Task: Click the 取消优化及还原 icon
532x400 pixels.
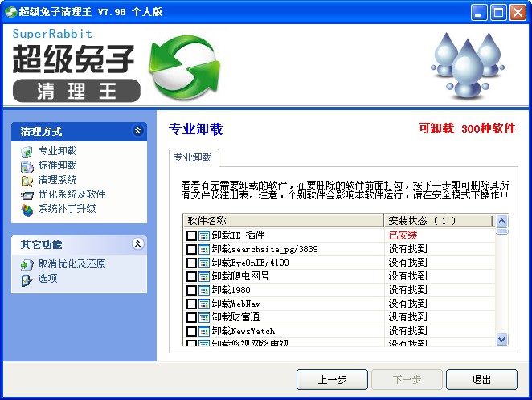Action: tap(27, 265)
